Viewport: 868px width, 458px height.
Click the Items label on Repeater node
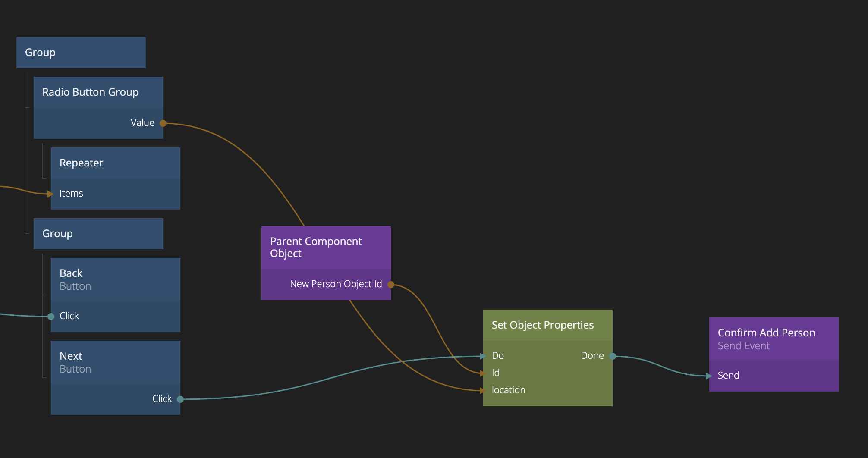coord(71,194)
